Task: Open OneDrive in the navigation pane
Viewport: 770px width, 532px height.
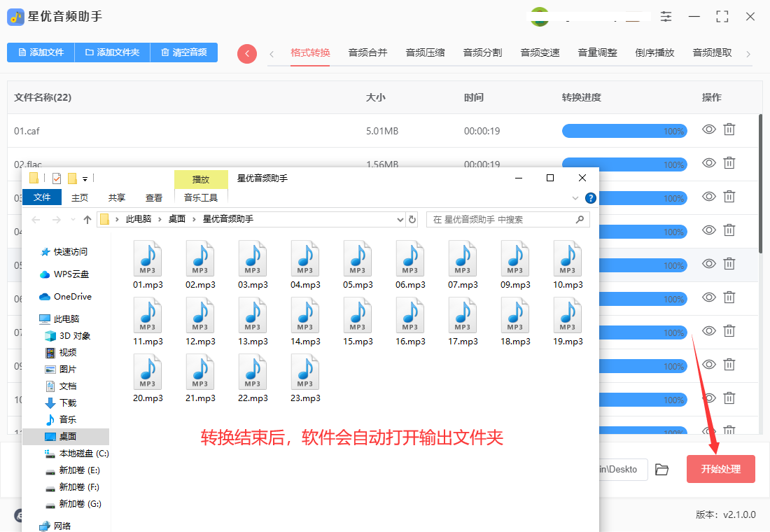Action: pos(66,297)
